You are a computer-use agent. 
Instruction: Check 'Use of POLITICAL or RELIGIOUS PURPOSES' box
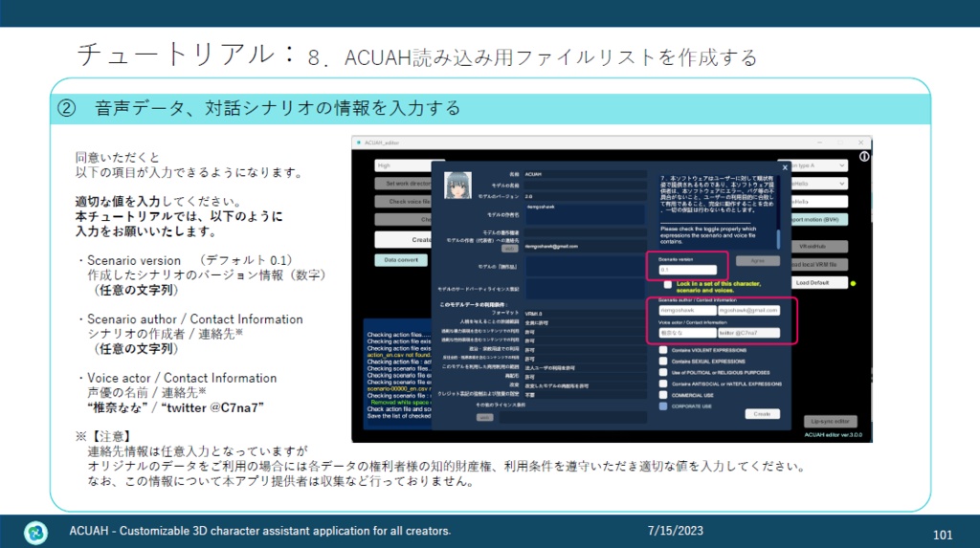pos(663,372)
